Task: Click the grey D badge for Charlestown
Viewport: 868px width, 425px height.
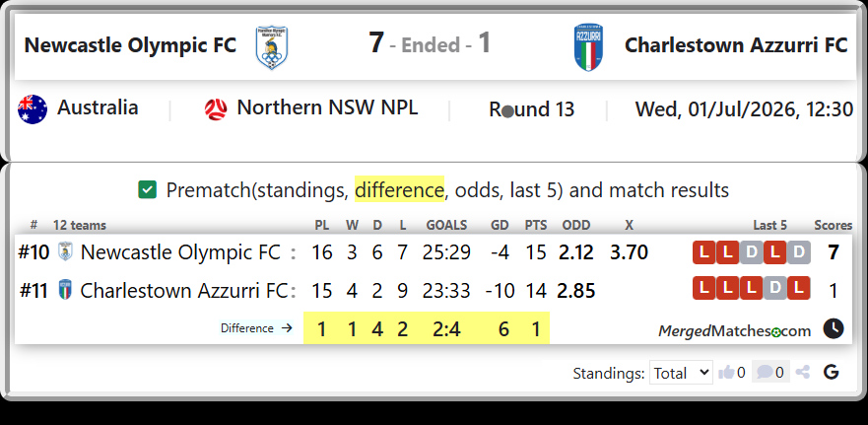Action: pyautogui.click(x=775, y=288)
